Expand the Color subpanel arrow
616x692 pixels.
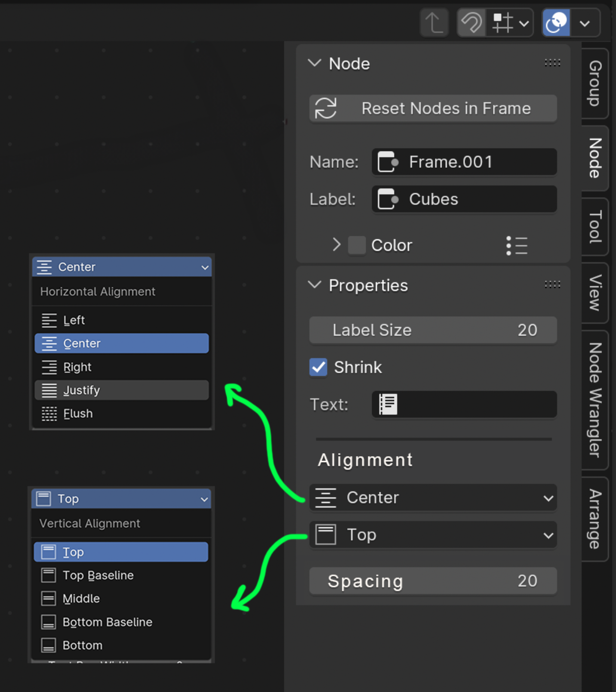point(336,244)
